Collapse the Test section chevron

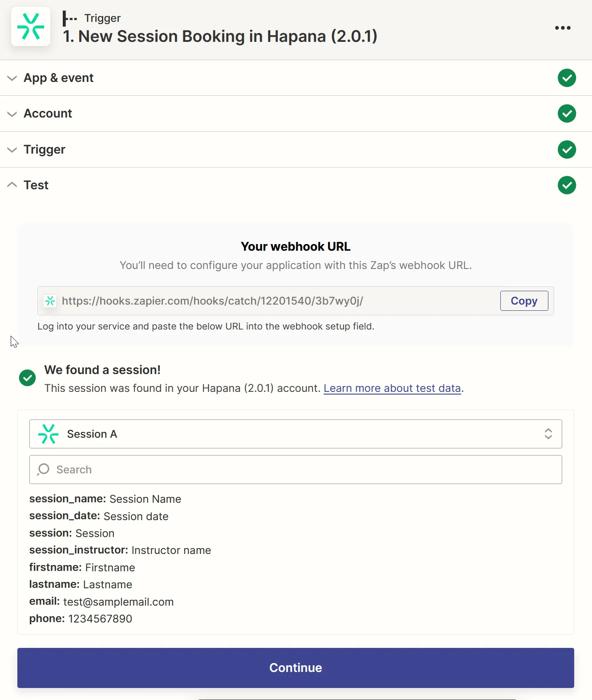pyautogui.click(x=12, y=185)
